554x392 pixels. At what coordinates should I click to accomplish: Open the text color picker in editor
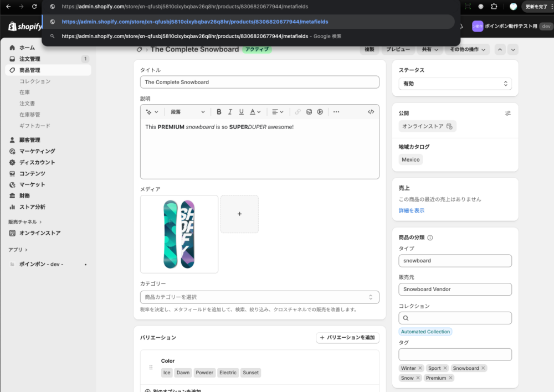pos(255,112)
